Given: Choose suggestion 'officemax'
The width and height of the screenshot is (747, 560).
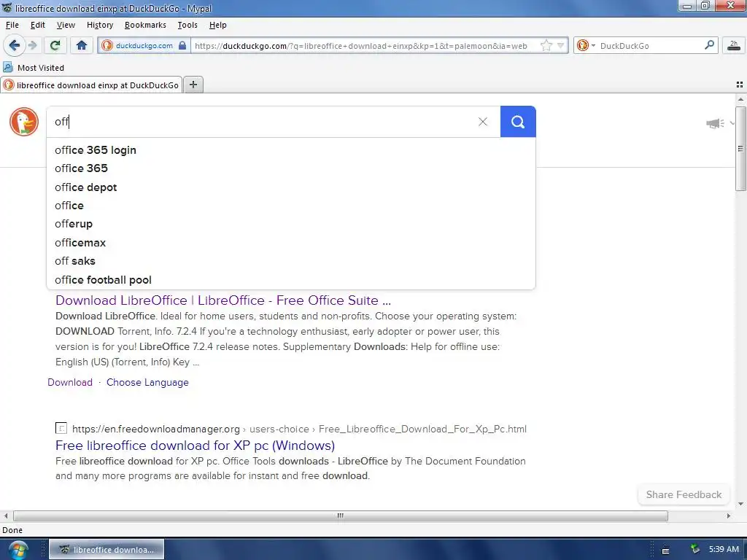Looking at the screenshot, I should click(x=290, y=243).
